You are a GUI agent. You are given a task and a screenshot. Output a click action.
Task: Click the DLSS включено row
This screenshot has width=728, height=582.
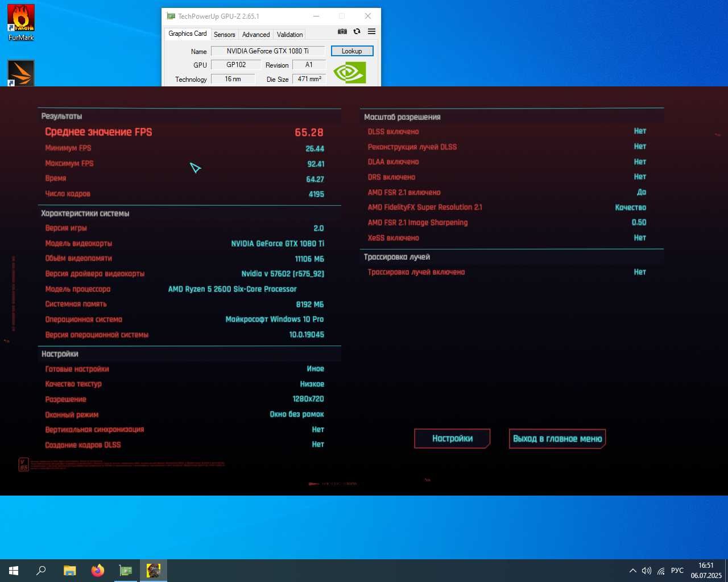[x=507, y=131]
